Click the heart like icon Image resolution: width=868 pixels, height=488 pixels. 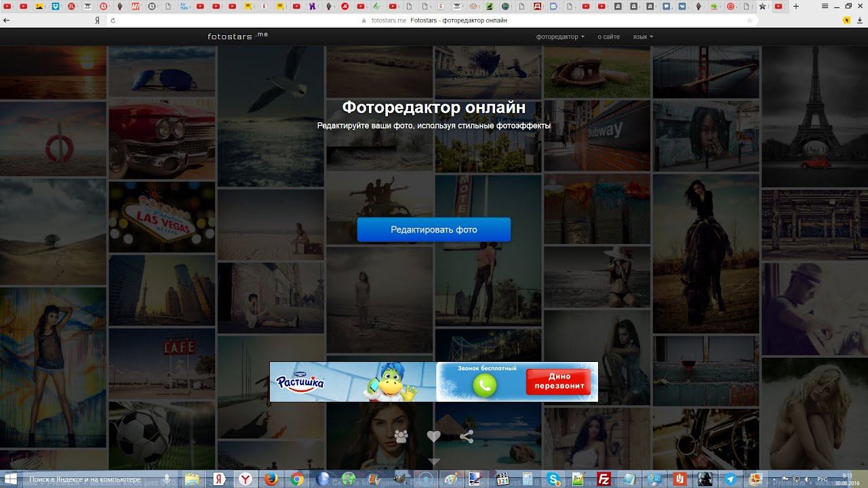click(x=434, y=436)
